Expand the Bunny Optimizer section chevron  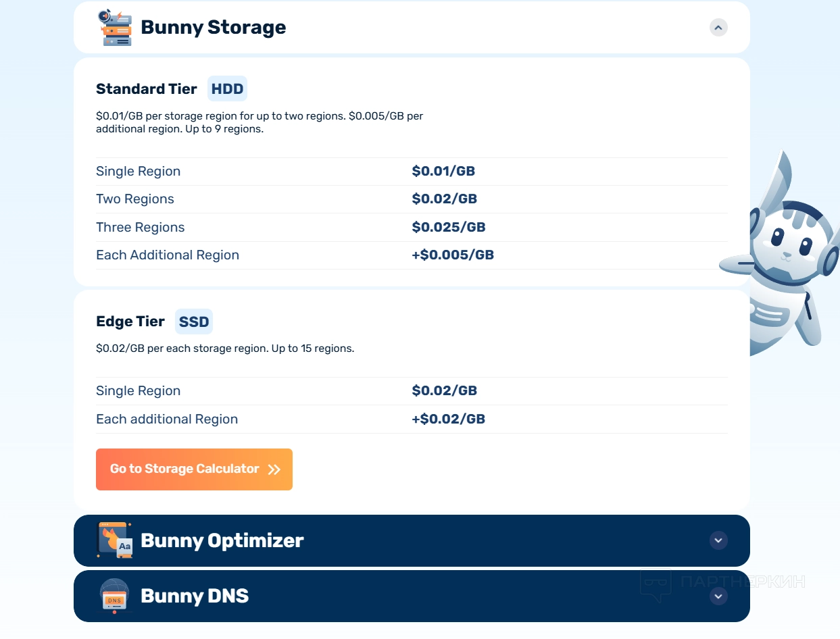pyautogui.click(x=718, y=540)
